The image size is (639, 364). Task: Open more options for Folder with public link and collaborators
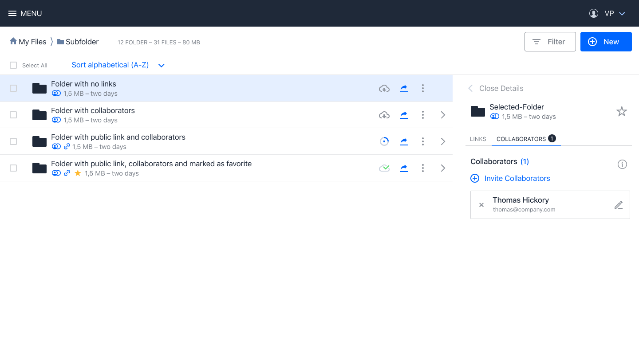pyautogui.click(x=423, y=141)
